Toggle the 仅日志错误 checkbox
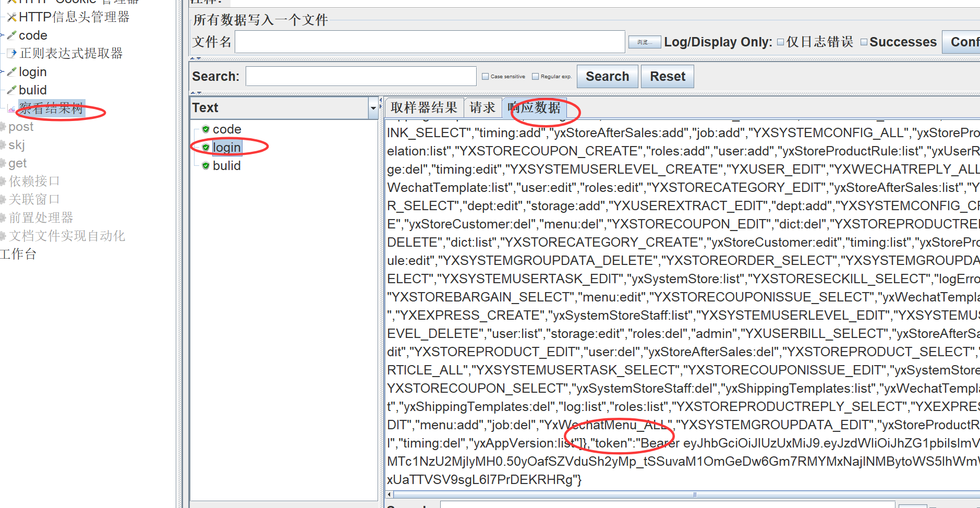This screenshot has width=980, height=508. point(780,42)
